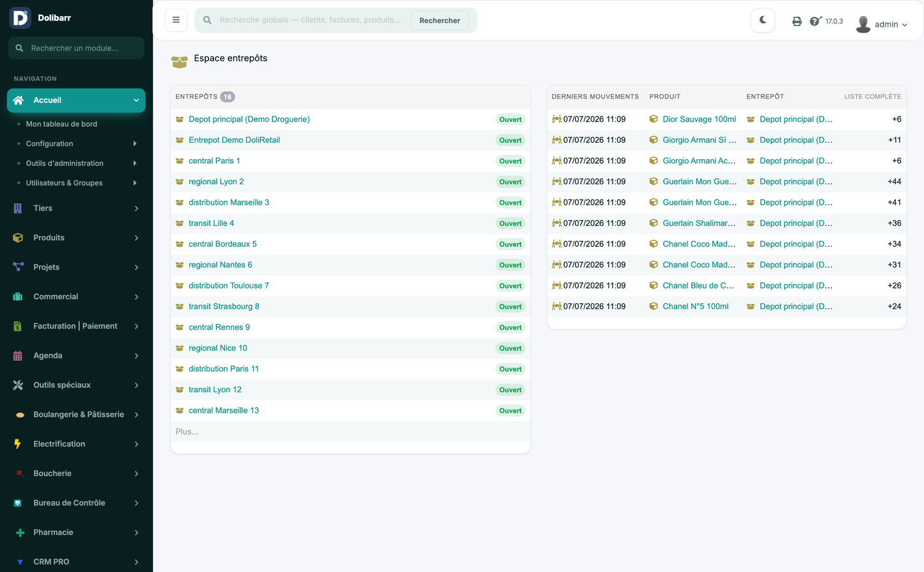Click the Bureau de Contrôle shield icon
This screenshot has height=572, width=924.
(18, 503)
